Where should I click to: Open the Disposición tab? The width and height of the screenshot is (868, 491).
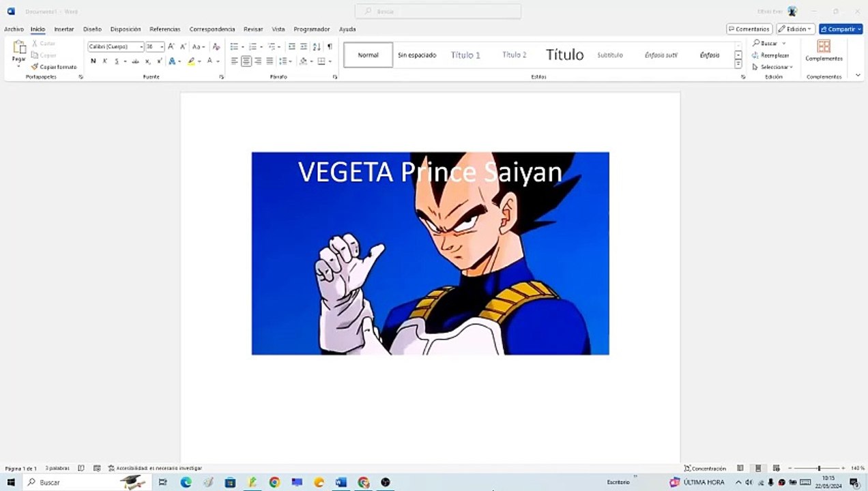coord(126,29)
